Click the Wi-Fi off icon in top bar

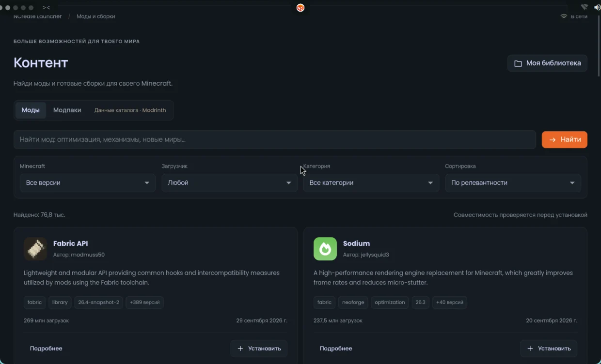tap(585, 7)
